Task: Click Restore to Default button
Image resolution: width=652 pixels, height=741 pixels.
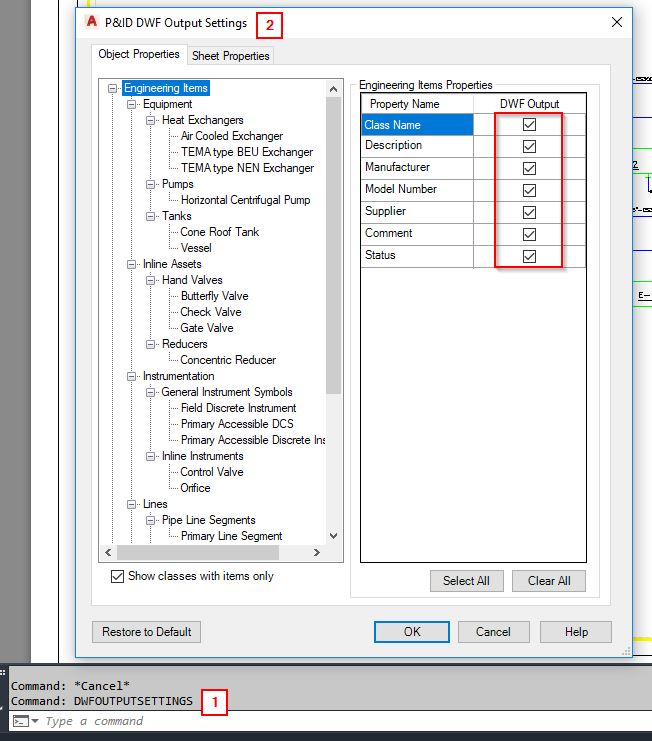Action: coord(146,632)
